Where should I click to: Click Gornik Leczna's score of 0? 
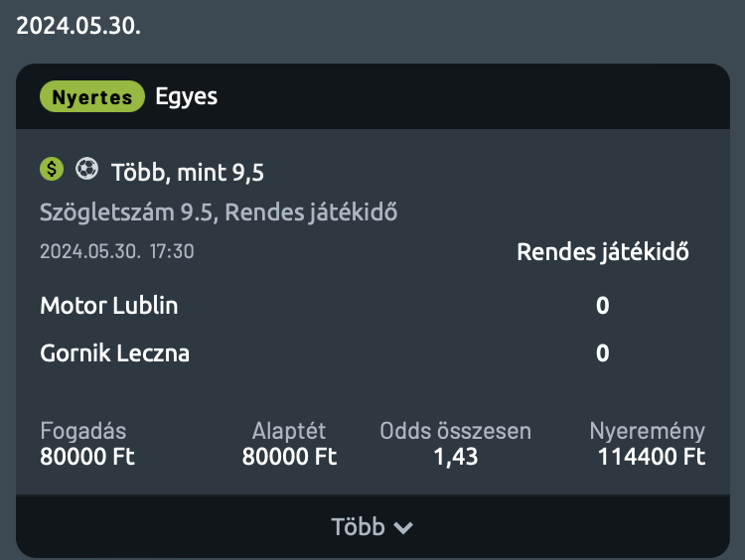[603, 352]
